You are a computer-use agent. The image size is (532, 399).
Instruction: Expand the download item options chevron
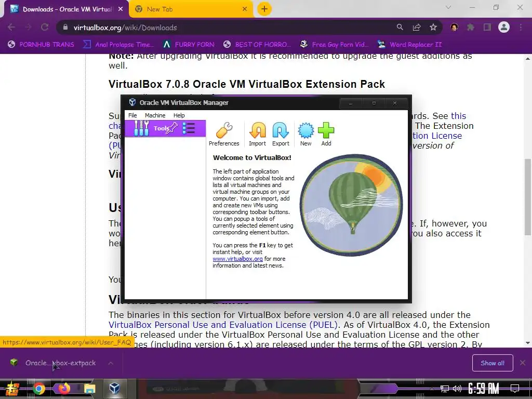(111, 363)
